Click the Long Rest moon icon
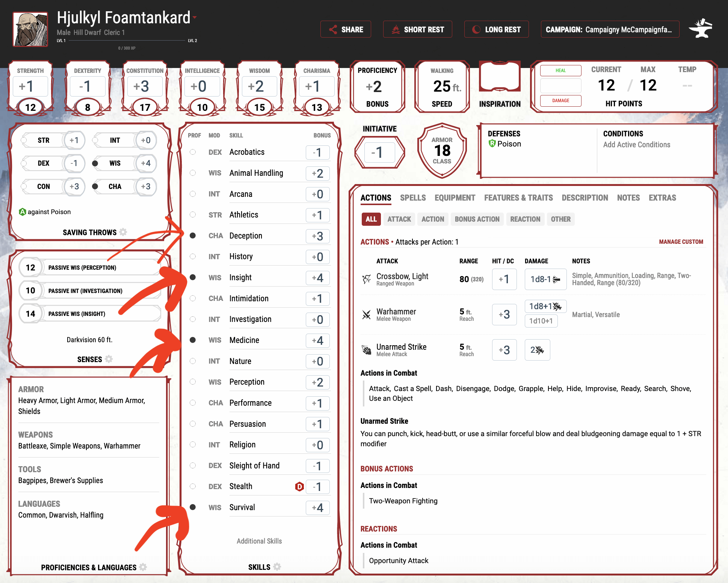This screenshot has width=728, height=583. coord(476,29)
